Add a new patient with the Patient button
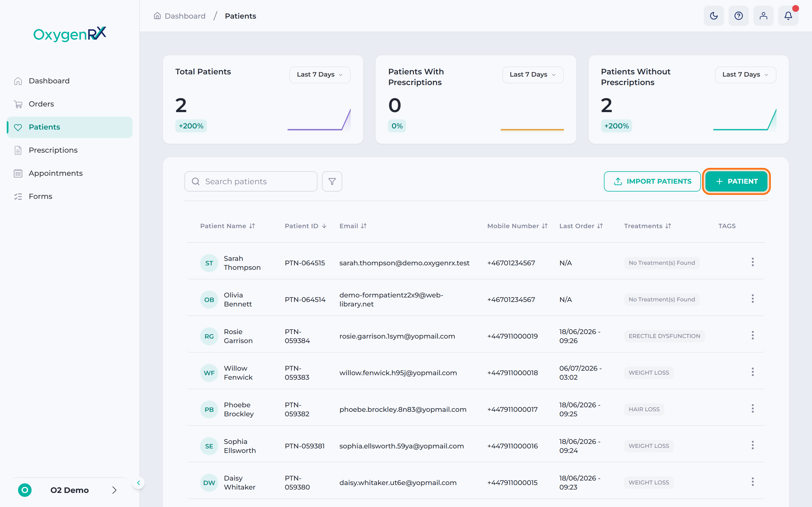 tap(736, 181)
